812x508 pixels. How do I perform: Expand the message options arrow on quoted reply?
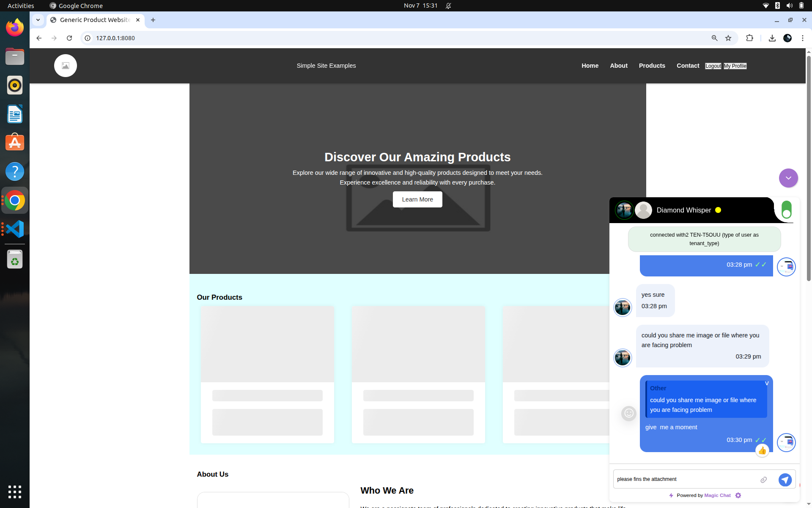click(766, 384)
